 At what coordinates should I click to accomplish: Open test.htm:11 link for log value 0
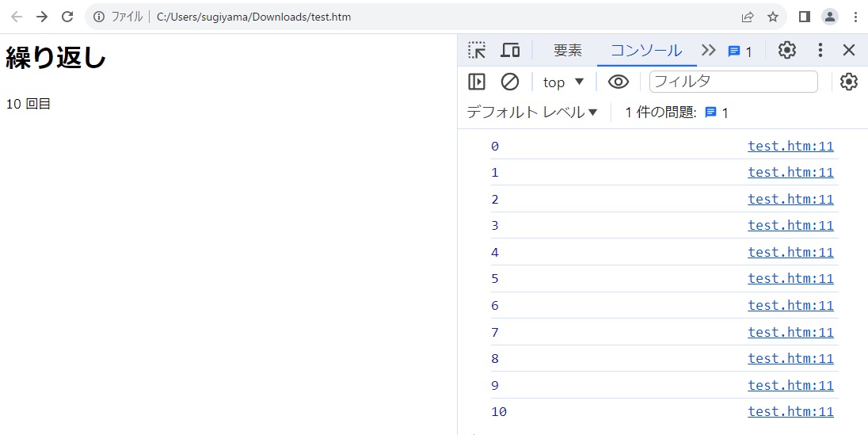(x=790, y=146)
